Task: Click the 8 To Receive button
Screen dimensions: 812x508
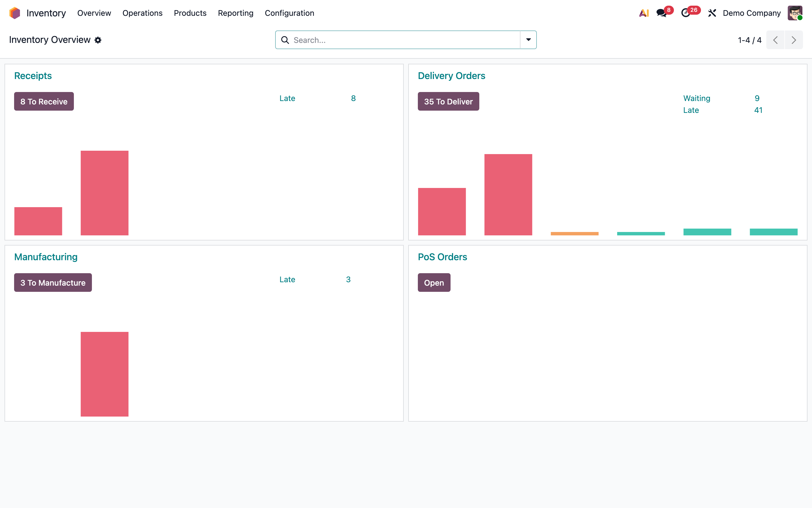Action: click(x=44, y=102)
